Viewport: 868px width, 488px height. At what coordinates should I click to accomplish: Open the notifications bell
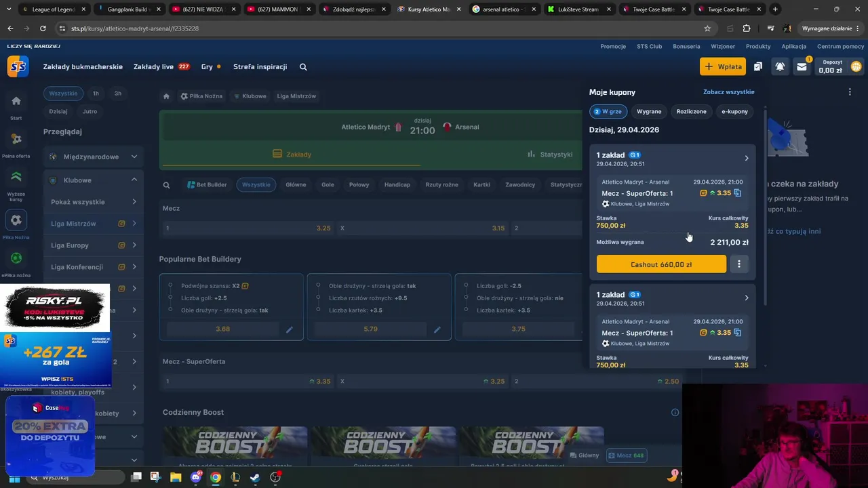[x=780, y=66]
